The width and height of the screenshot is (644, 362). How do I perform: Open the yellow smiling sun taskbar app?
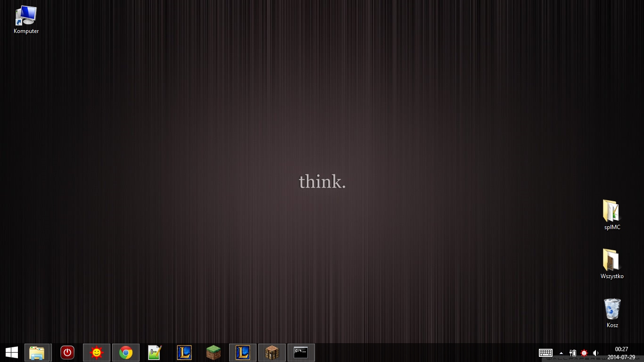coord(97,353)
